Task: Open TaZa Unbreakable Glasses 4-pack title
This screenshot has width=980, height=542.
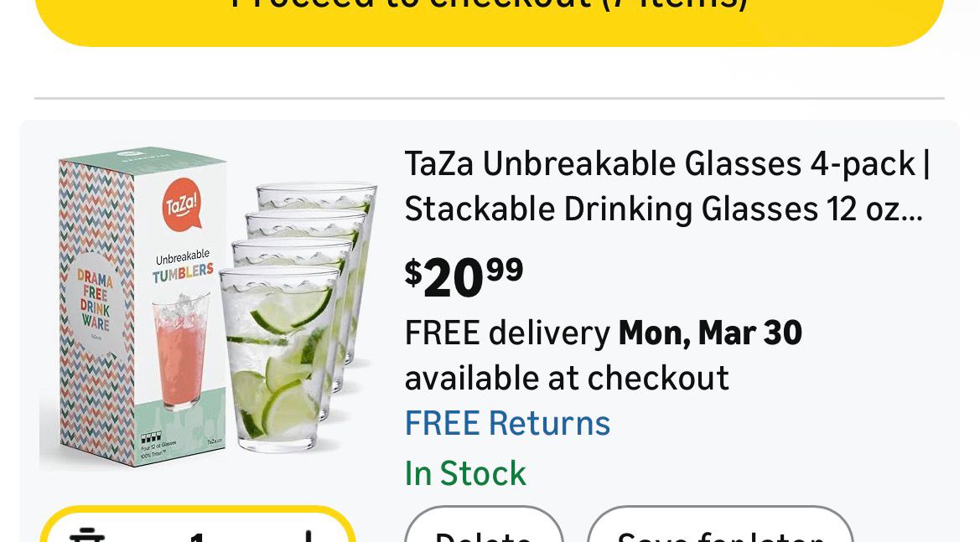Action: 666,163
